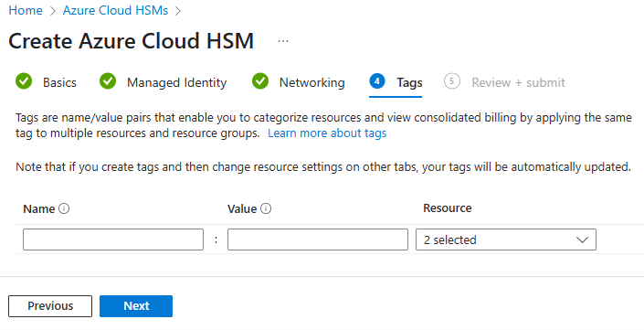Go to the Networking tab

point(311,82)
